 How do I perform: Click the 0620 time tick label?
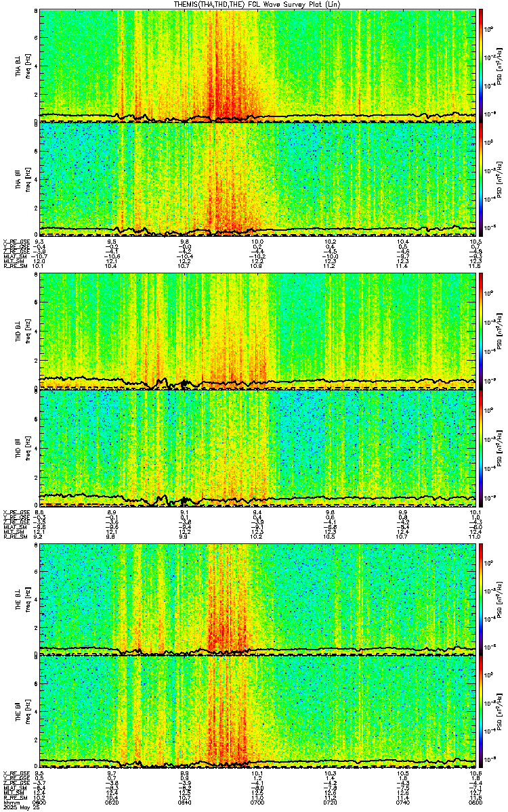click(x=112, y=803)
